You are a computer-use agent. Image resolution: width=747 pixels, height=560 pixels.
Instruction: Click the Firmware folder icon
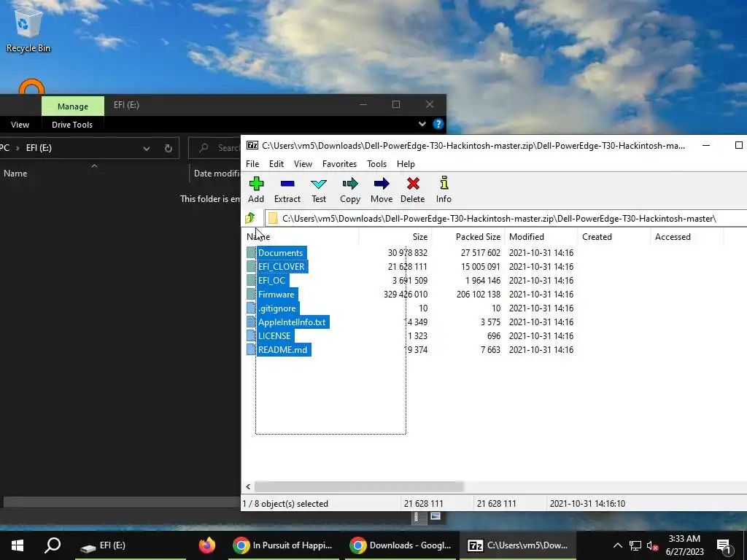251,295
